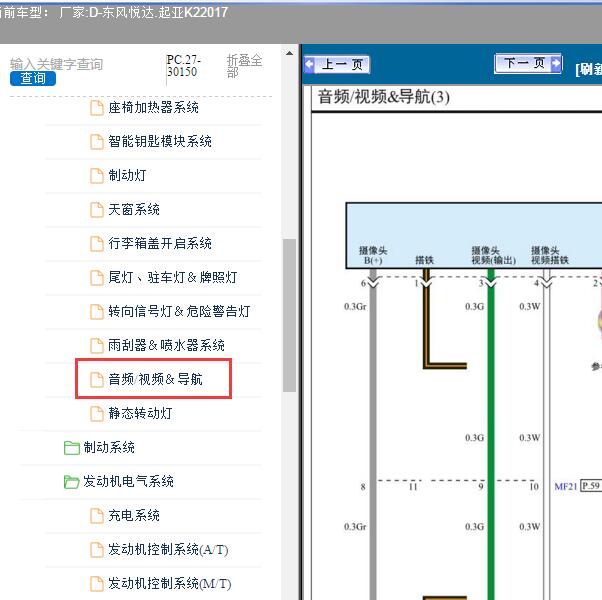Select the 天窗系统 document
The image size is (602, 600).
(x=134, y=209)
